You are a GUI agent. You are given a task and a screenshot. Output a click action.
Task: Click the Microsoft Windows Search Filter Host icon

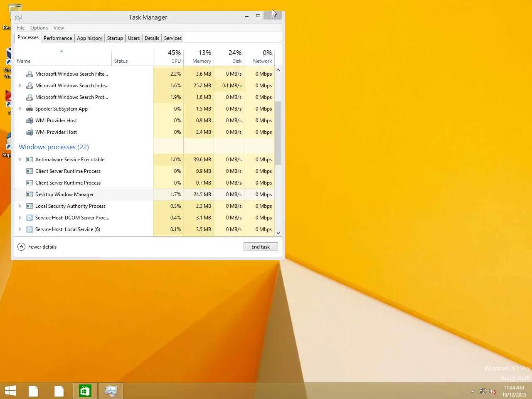pyautogui.click(x=30, y=74)
